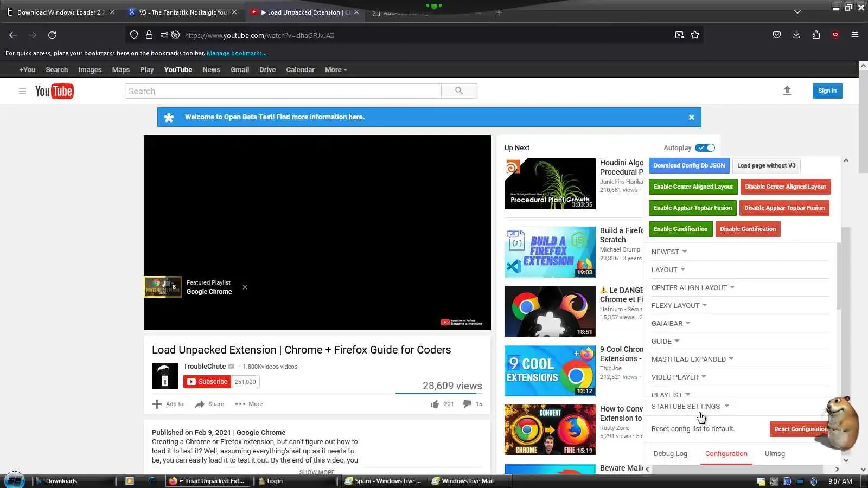
Task: Click the YouTube logo
Action: (x=54, y=91)
